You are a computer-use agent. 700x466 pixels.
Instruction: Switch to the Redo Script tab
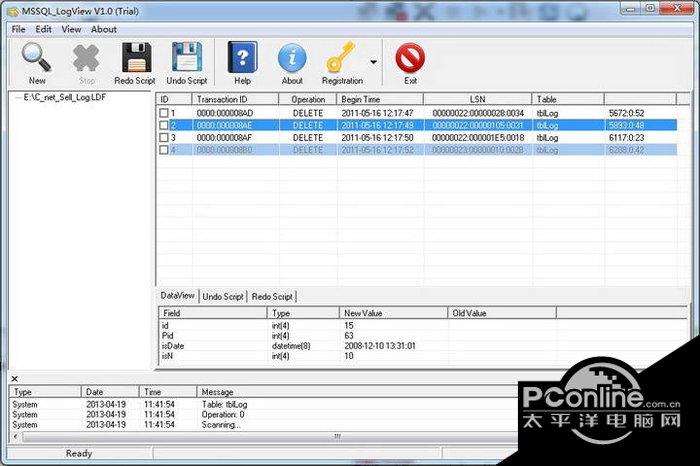(272, 296)
